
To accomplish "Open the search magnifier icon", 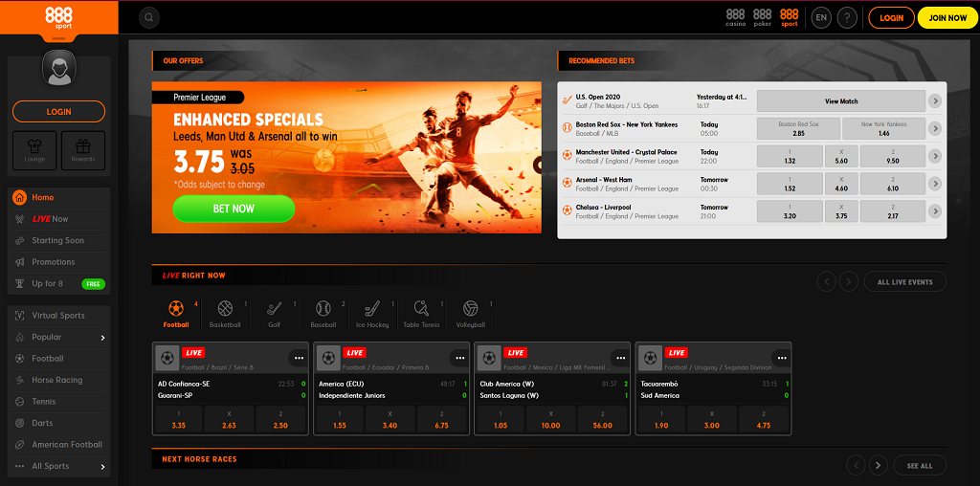I will (x=148, y=17).
